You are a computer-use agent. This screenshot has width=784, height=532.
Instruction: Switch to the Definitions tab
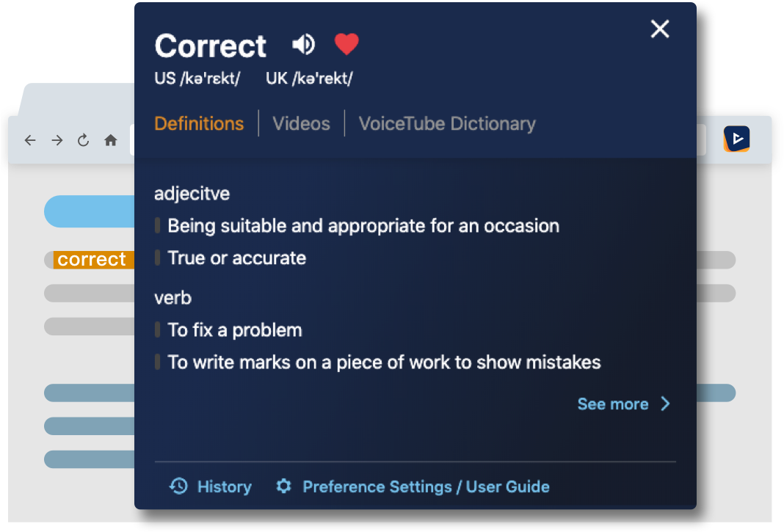tap(199, 123)
